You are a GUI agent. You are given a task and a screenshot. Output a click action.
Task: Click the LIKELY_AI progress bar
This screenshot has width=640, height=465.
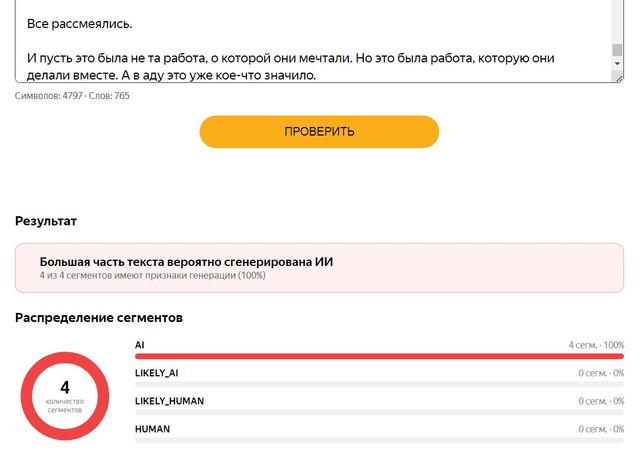tap(379, 384)
